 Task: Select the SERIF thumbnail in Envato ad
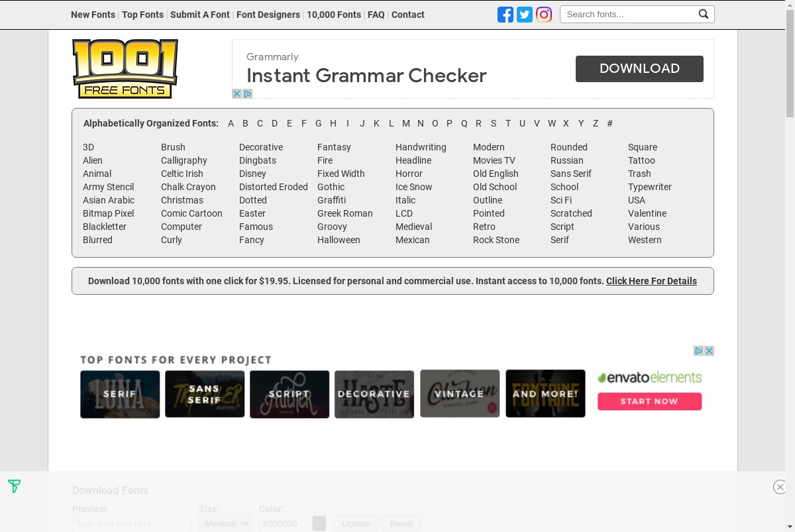pos(120,394)
